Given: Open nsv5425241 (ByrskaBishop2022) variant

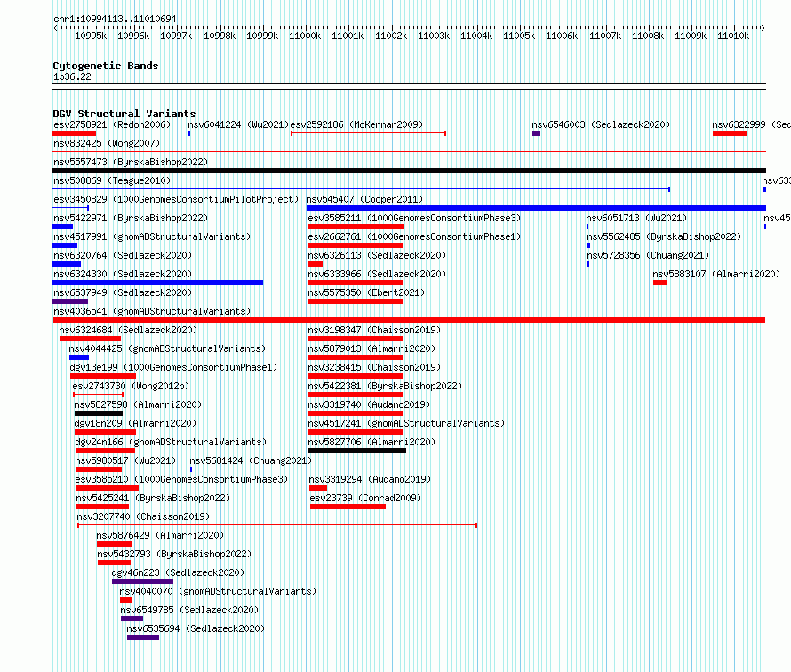Looking at the screenshot, I should (153, 498).
